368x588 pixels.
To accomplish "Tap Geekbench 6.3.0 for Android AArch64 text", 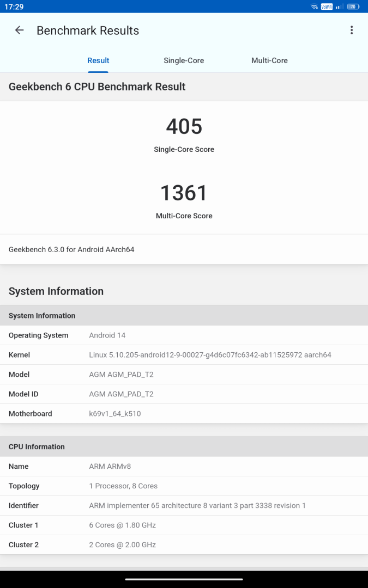I will (71, 249).
